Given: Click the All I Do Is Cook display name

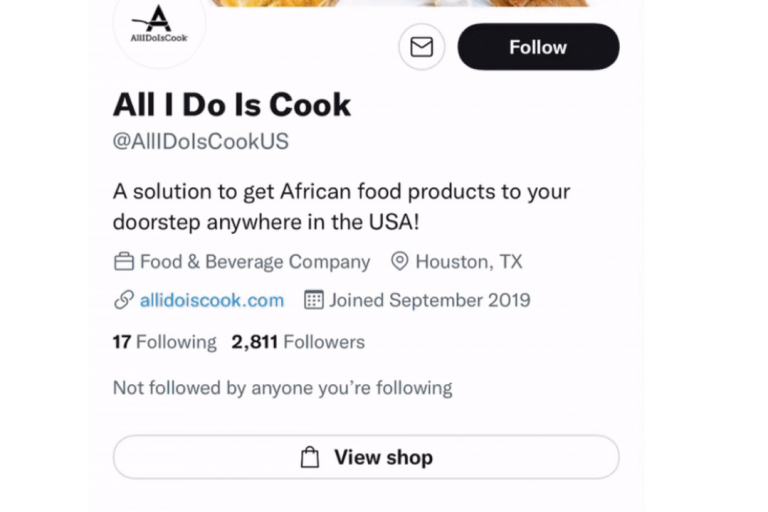Looking at the screenshot, I should pos(232,104).
